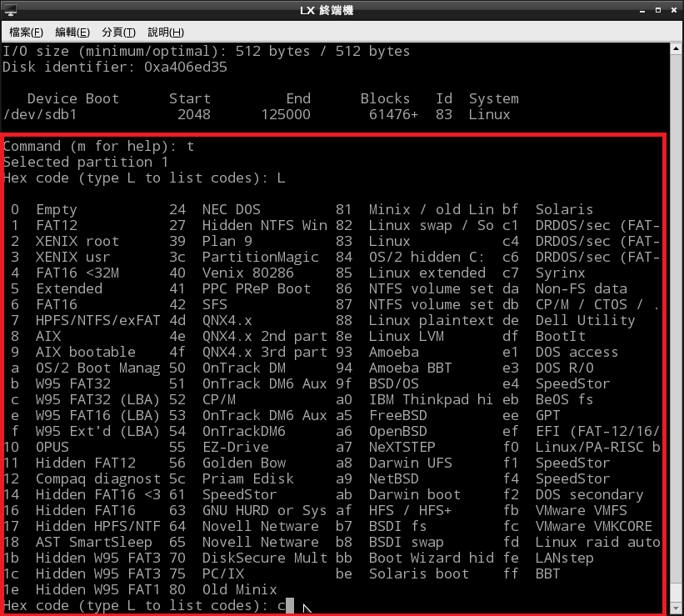Open the 說明(H) menu
This screenshot has height=616, width=684.
[x=165, y=32]
